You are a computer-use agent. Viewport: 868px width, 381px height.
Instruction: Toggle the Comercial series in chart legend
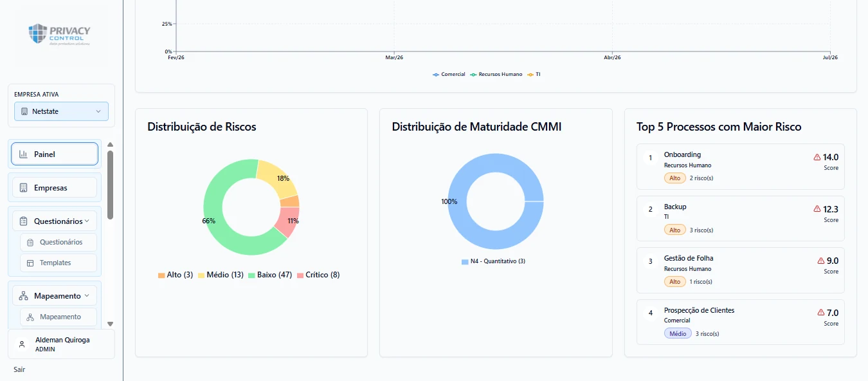point(449,75)
